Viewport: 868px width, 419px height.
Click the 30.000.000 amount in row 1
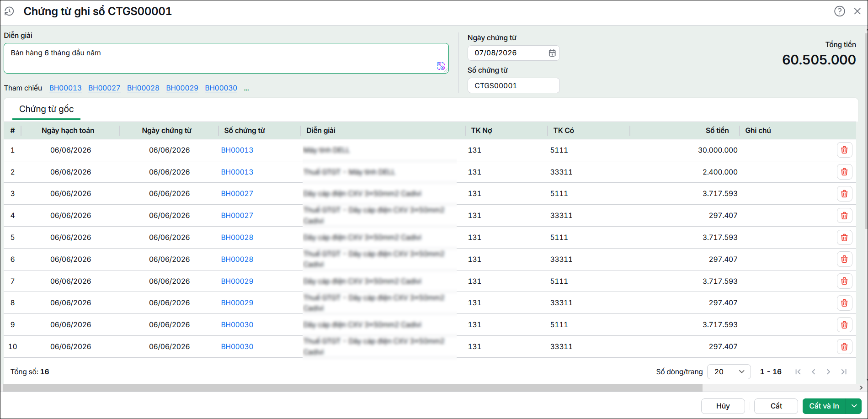(x=718, y=150)
